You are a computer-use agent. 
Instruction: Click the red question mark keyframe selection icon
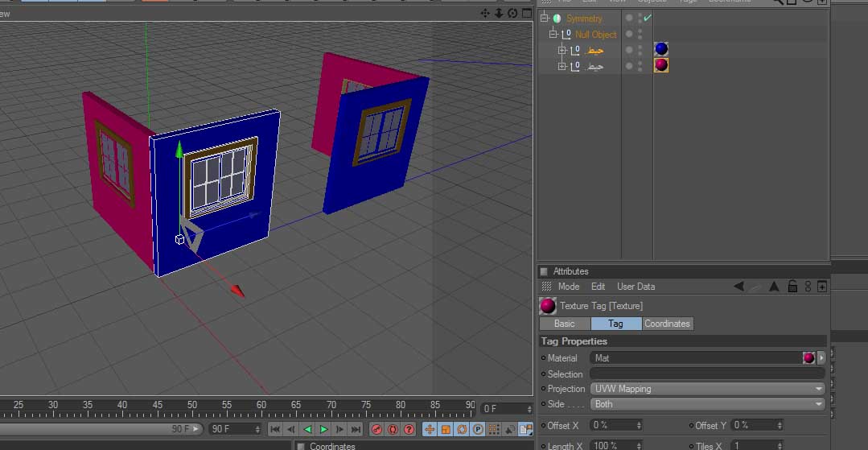point(409,430)
